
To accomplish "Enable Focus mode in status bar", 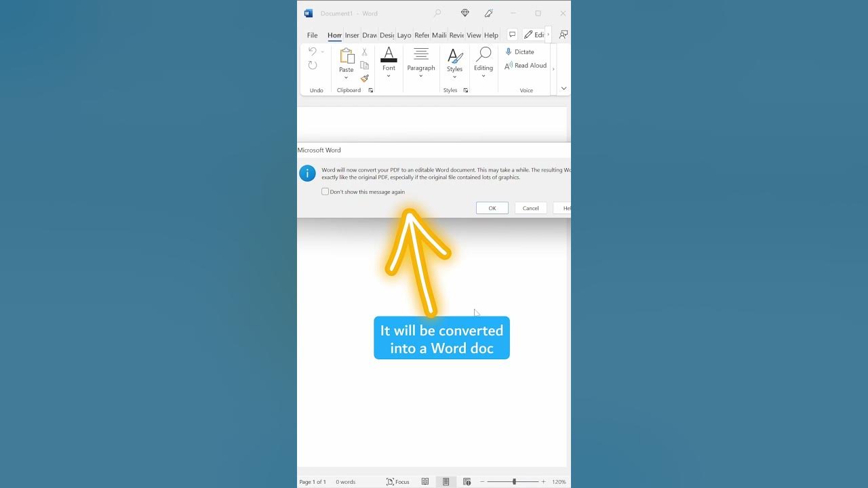I will (398, 482).
